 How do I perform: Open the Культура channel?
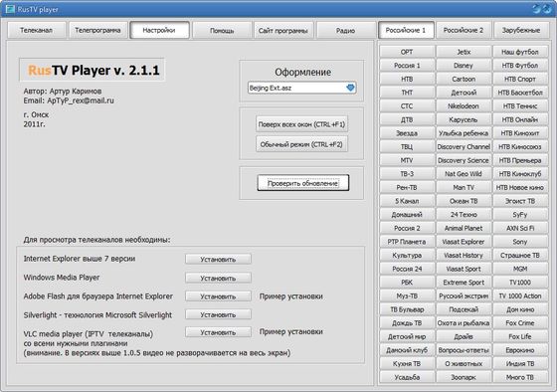407,255
